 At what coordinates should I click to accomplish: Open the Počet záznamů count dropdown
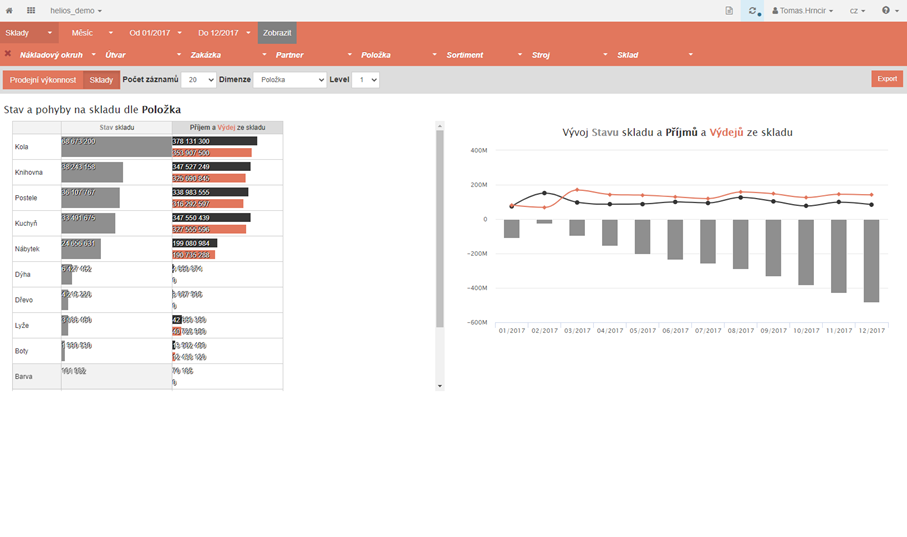[x=198, y=79]
